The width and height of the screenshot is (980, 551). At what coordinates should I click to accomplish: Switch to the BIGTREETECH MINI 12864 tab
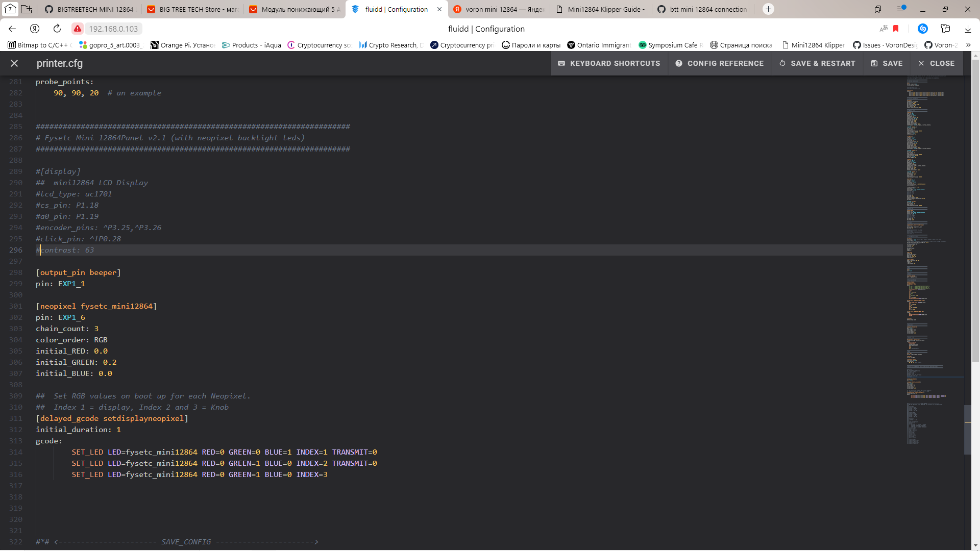(90, 9)
